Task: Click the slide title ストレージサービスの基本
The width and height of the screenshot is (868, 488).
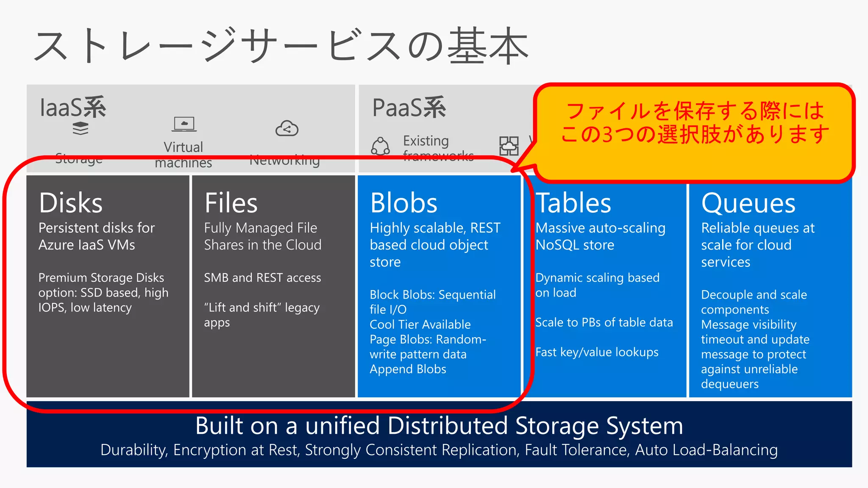Action: point(281,46)
